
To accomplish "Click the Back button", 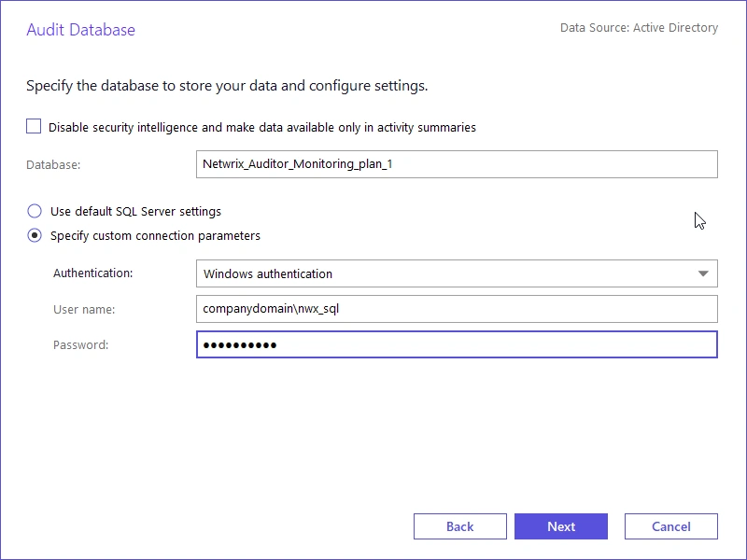I will pyautogui.click(x=459, y=525).
